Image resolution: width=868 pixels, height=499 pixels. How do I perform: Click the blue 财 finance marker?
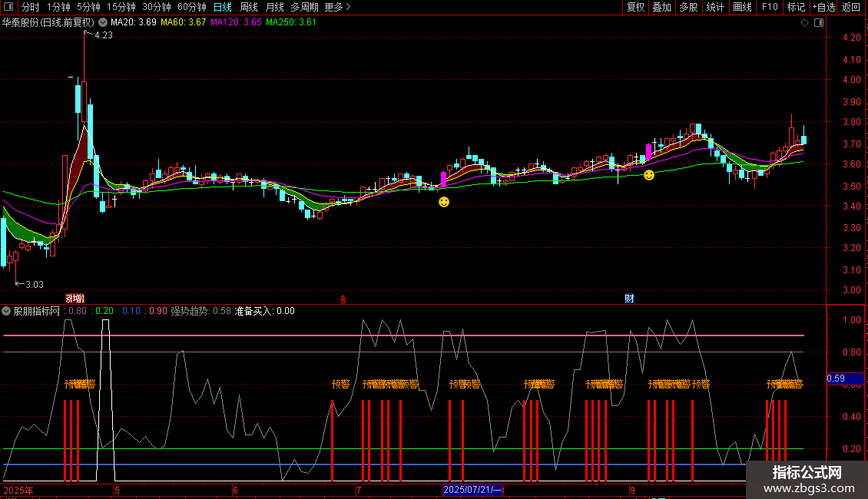pos(629,298)
